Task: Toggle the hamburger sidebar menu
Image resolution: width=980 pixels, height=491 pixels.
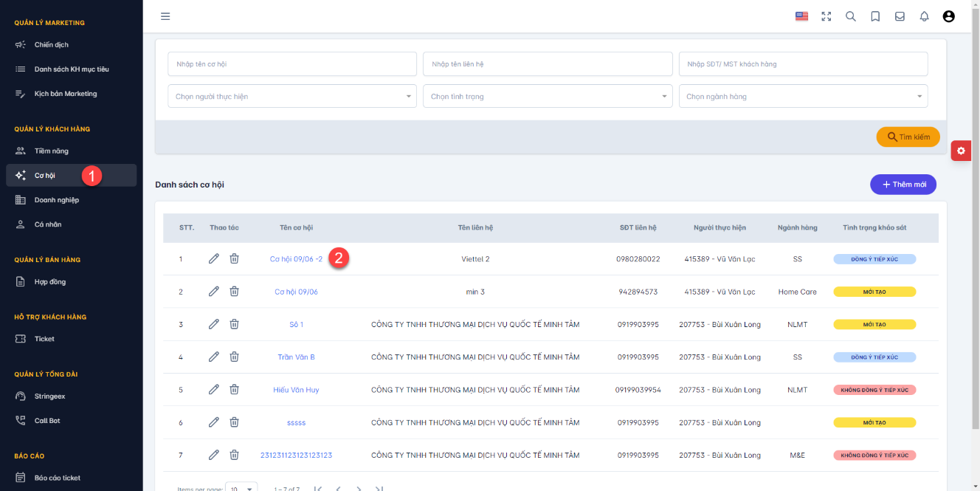Action: click(165, 16)
